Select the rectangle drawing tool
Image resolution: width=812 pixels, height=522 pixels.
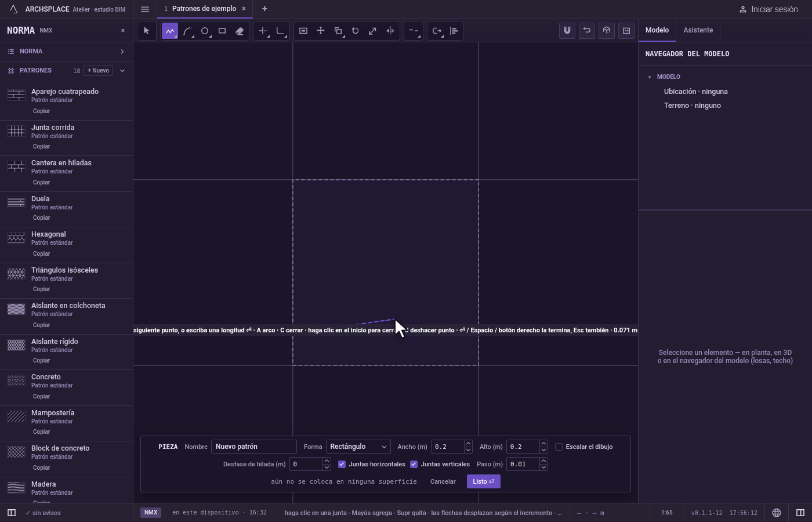point(222,31)
